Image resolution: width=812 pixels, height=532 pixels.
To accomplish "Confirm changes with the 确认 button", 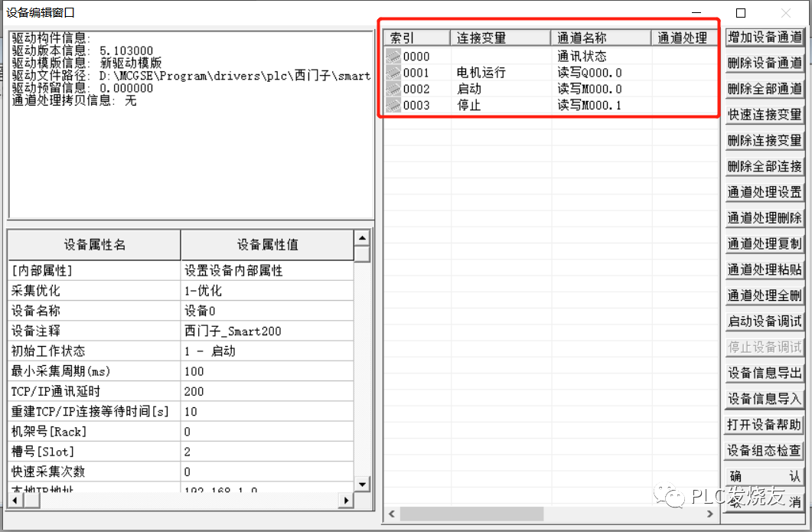I will tap(765, 476).
